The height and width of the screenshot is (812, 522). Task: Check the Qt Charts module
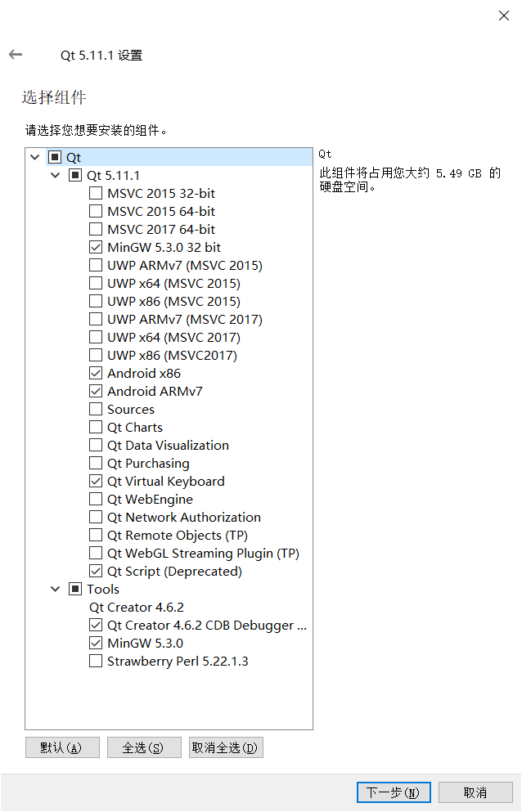(96, 427)
